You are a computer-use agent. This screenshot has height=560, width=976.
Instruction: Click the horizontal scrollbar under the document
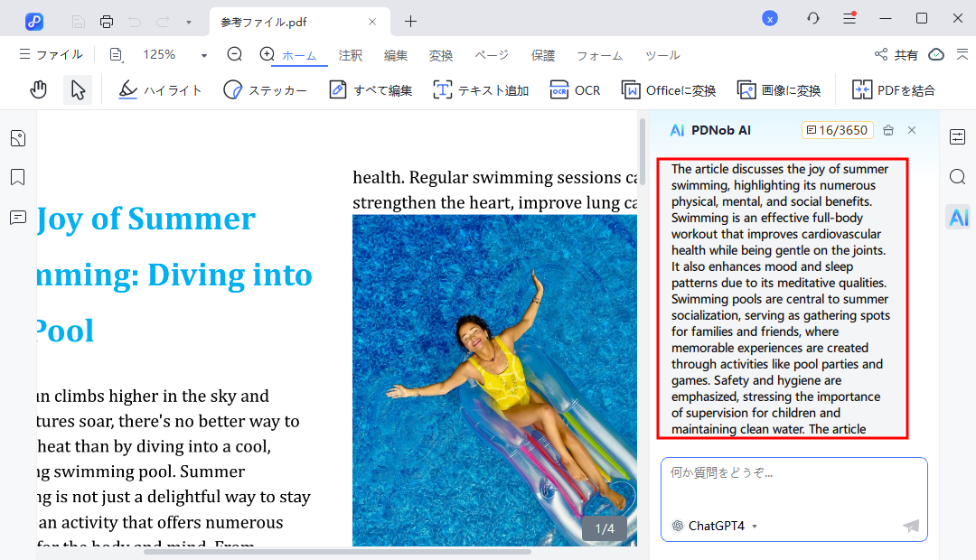point(336,551)
